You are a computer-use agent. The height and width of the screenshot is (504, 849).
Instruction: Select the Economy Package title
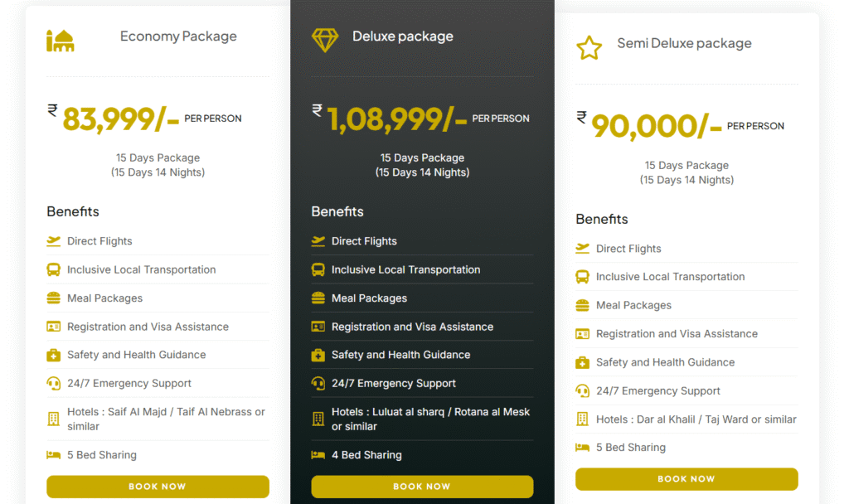pos(178,36)
